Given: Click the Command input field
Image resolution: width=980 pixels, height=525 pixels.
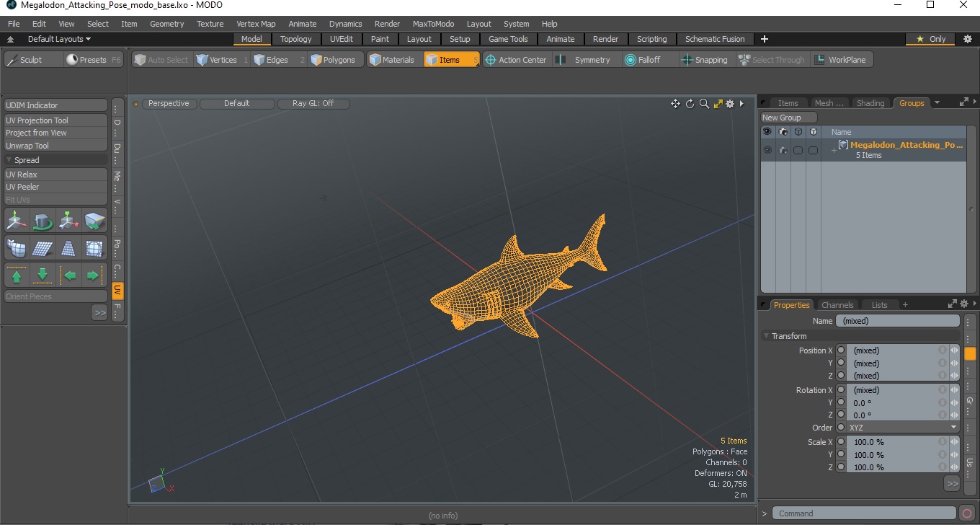Looking at the screenshot, I should click(x=865, y=513).
